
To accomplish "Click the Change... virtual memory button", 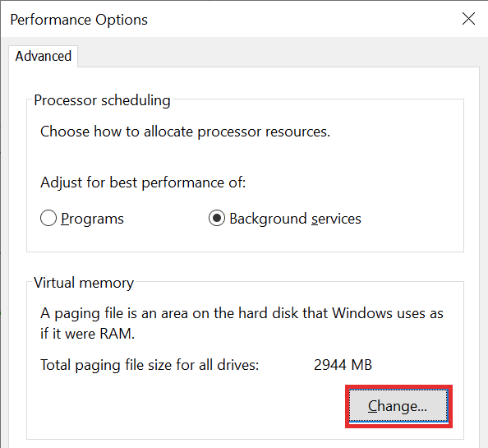I will tap(398, 406).
